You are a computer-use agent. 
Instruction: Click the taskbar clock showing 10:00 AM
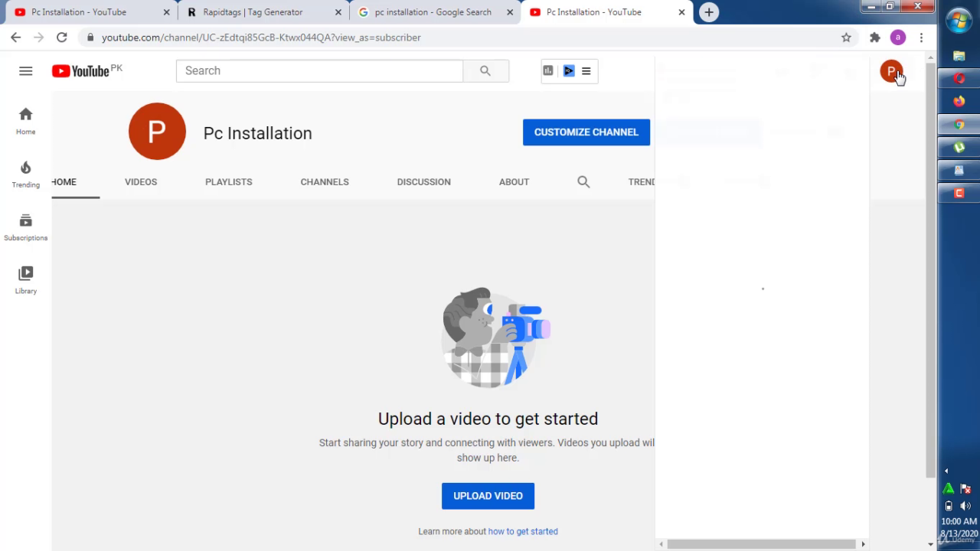(959, 521)
